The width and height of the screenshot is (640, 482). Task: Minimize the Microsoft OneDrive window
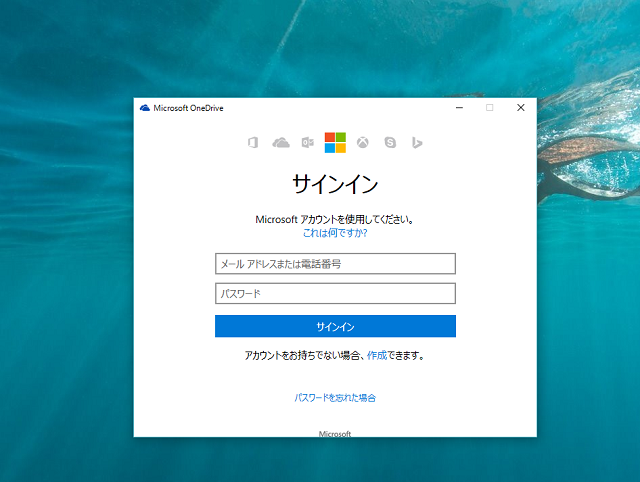click(459, 108)
